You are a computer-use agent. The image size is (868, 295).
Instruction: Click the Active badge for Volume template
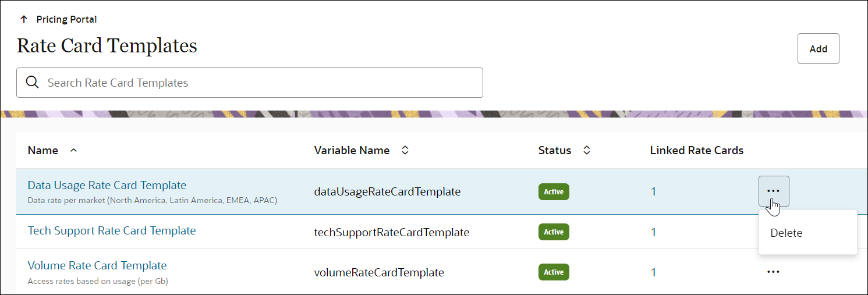tap(554, 272)
